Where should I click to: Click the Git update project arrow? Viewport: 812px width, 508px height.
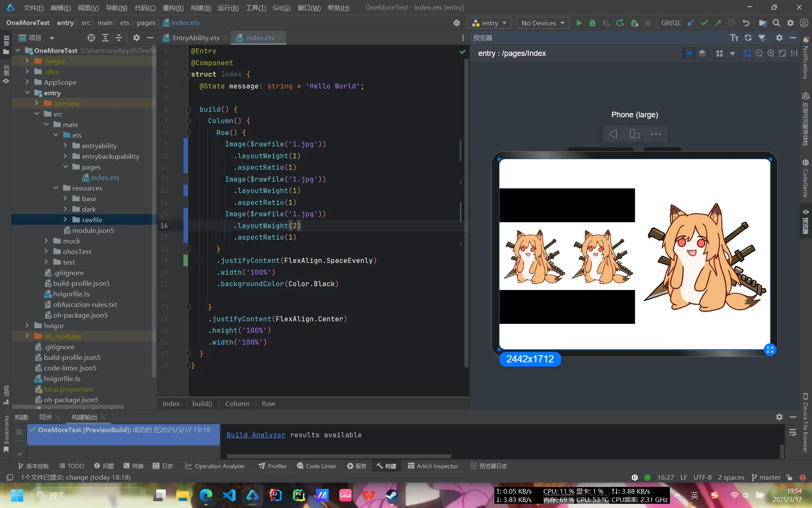click(x=691, y=23)
